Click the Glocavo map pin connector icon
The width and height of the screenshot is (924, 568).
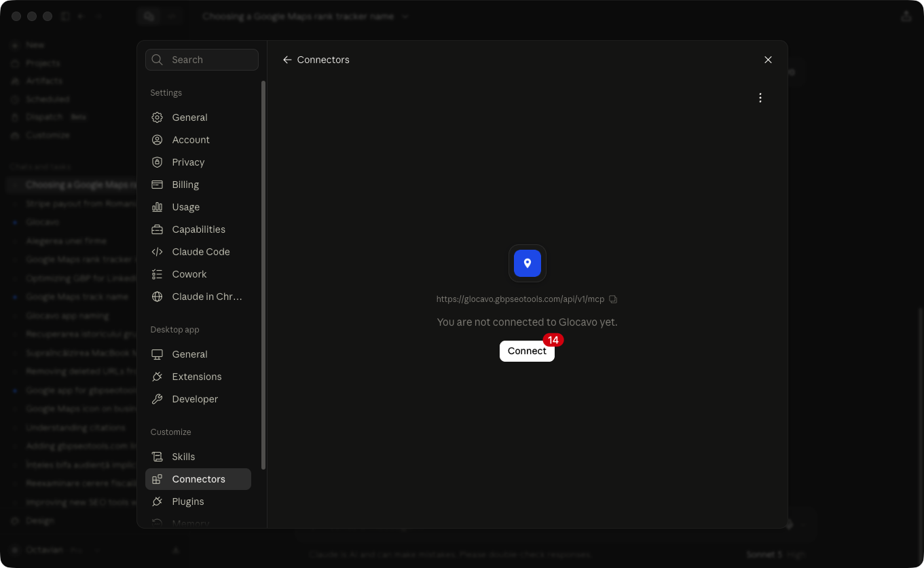click(528, 263)
